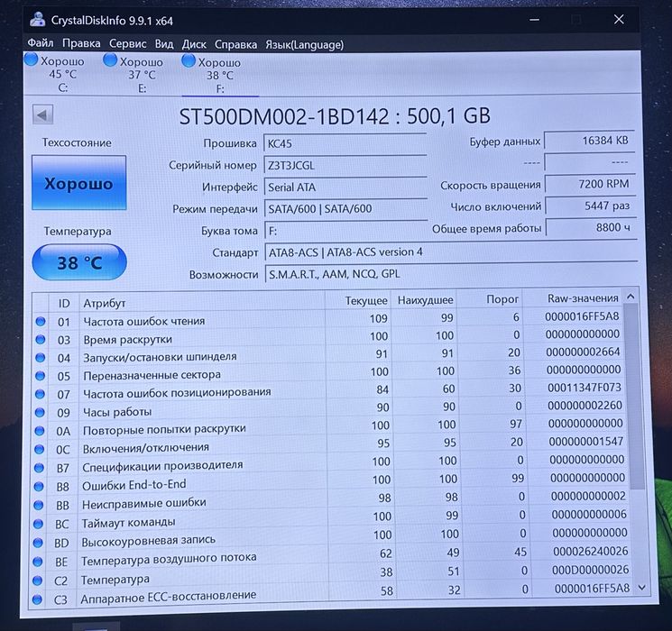The image size is (672, 631).
Task: Open the Язык(Language) menu
Action: pyautogui.click(x=304, y=44)
